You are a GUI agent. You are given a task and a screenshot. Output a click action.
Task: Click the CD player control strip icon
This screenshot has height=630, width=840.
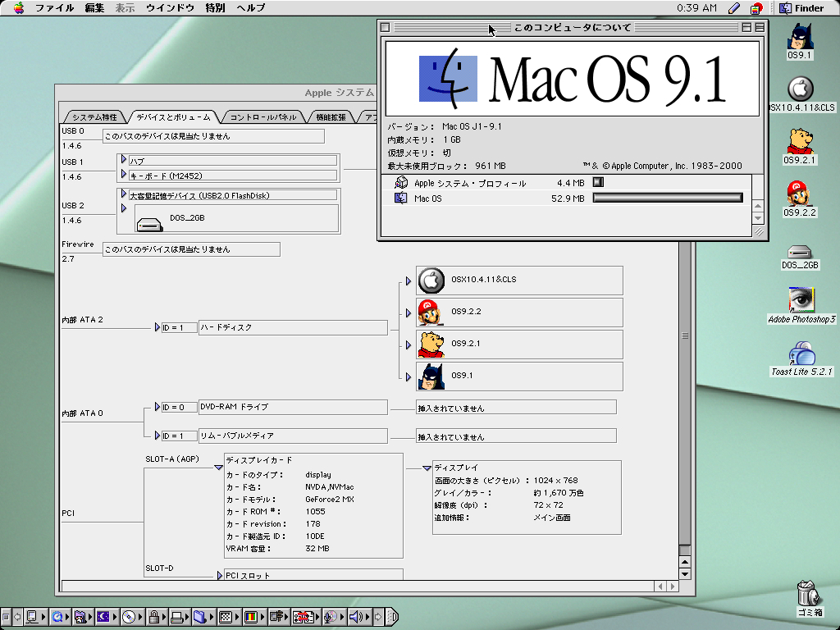[x=129, y=617]
